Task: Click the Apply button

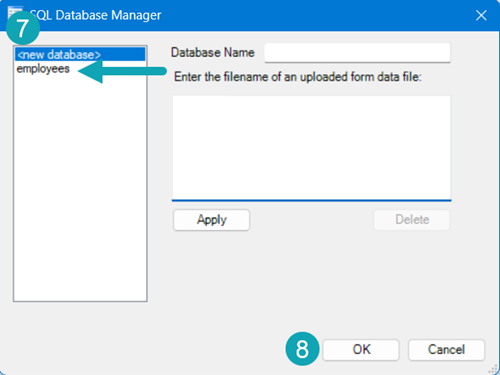Action: [211, 220]
